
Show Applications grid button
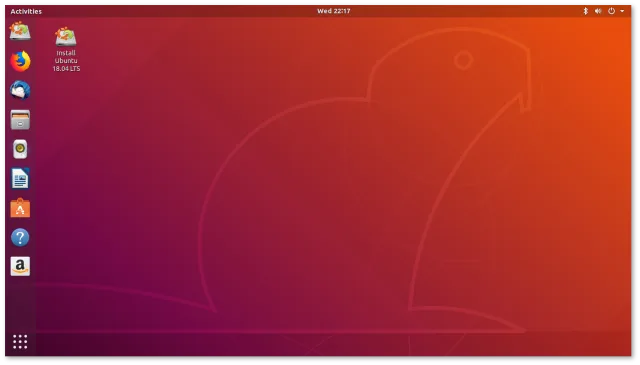20,342
